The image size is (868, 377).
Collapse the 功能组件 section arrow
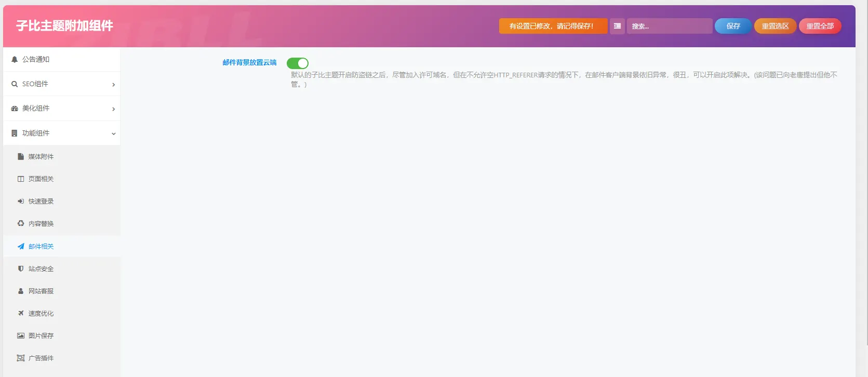pos(113,133)
